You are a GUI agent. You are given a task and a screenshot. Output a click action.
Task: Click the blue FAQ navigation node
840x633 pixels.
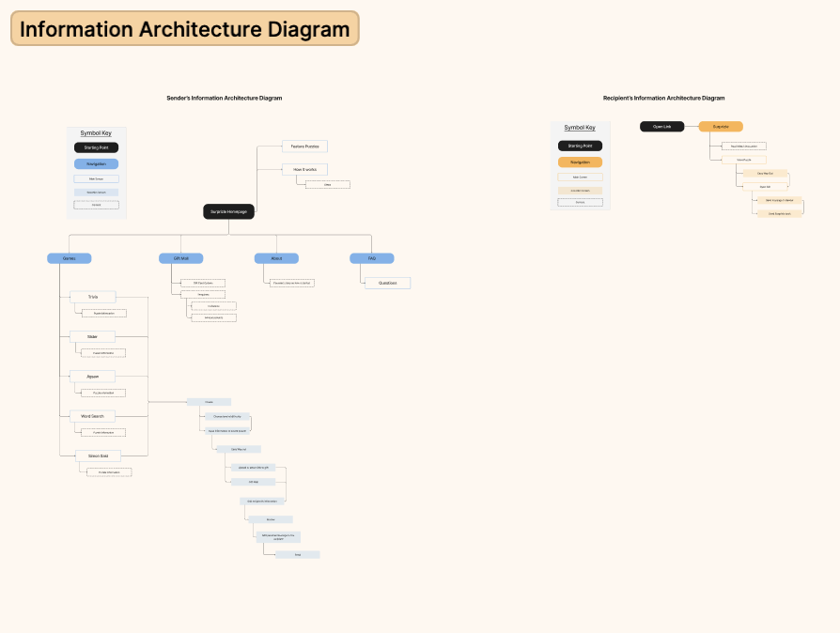click(372, 258)
